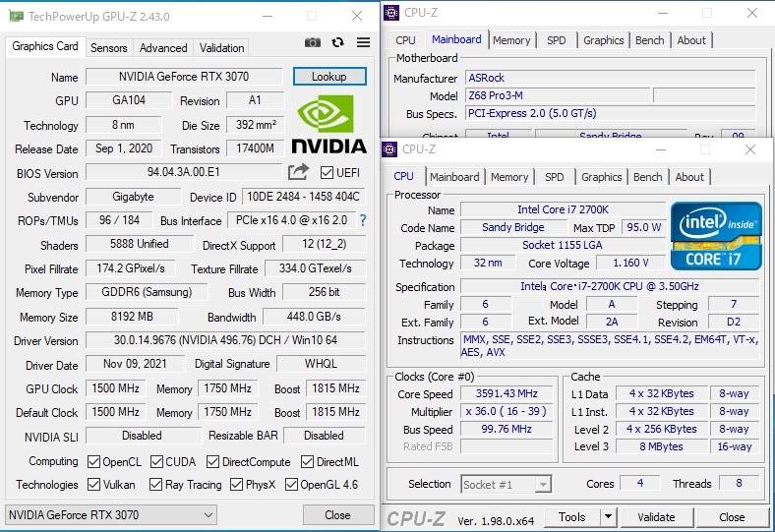
Task: Click the GPU-Z title bar app icon
Action: (17, 17)
